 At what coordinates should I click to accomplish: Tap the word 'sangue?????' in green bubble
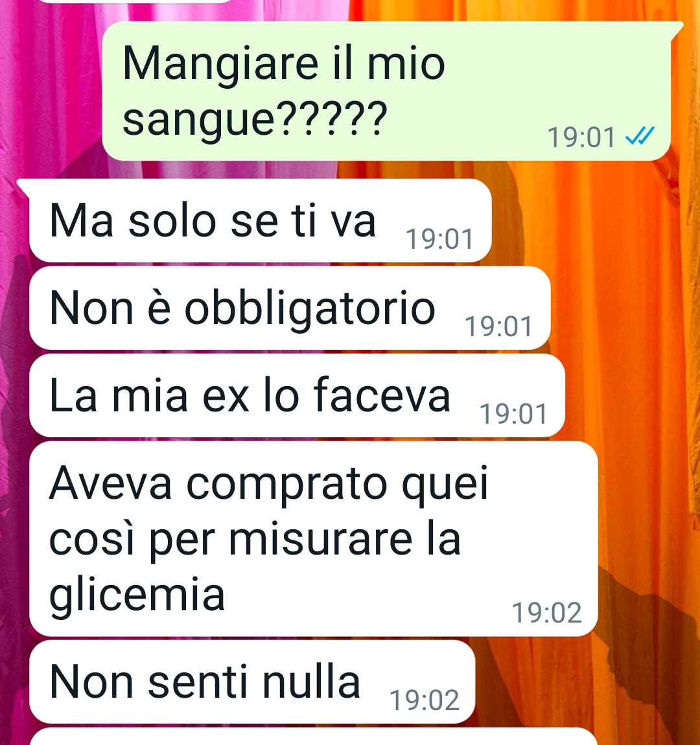(255, 119)
